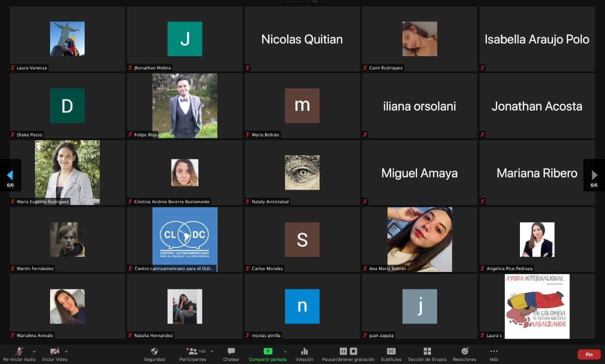
Task: Go to next gallery page arrow
Action: [x=594, y=175]
